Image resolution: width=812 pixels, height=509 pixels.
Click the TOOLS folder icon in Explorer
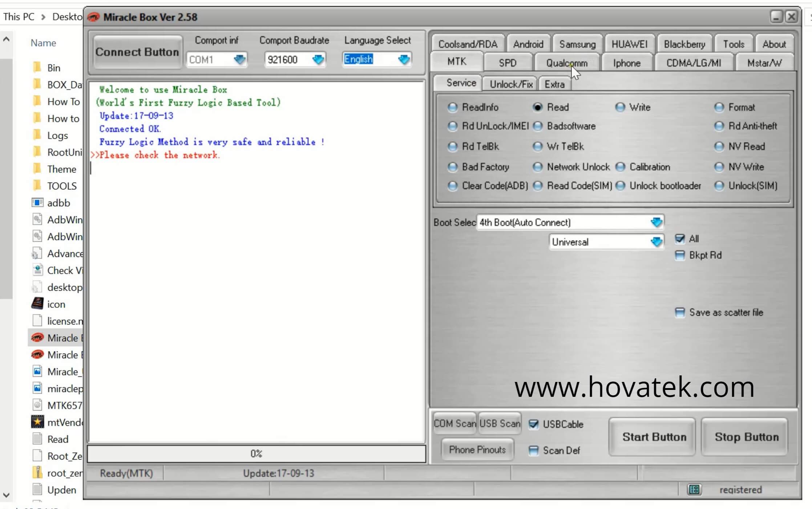(x=37, y=186)
